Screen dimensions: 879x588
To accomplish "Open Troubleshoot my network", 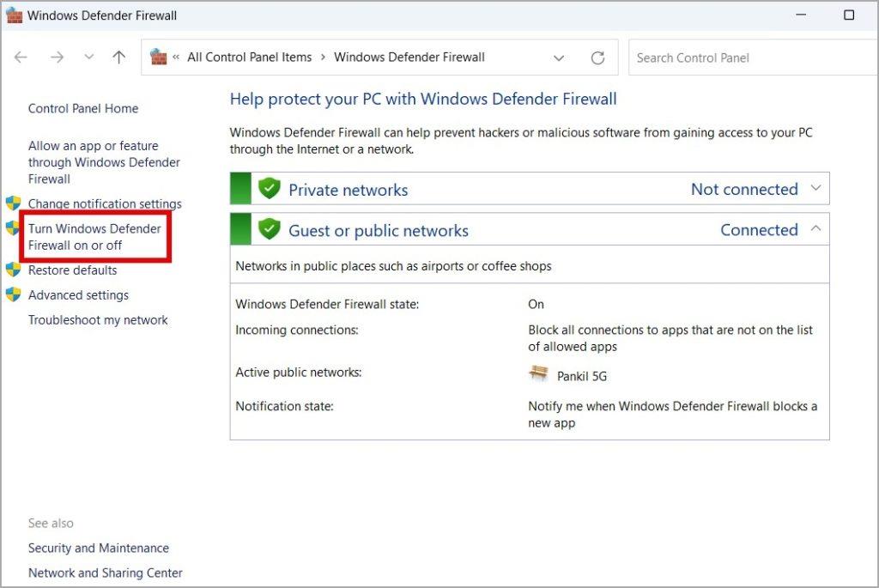I will [98, 320].
